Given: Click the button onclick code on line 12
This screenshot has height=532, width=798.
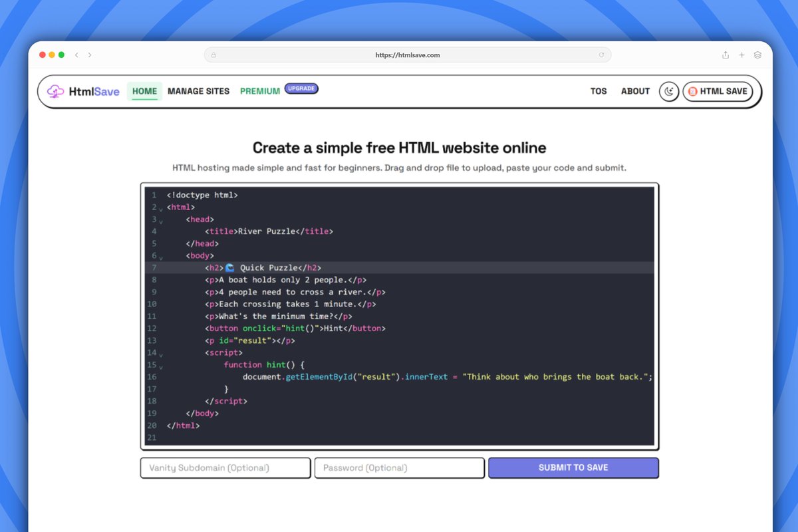Looking at the screenshot, I should pyautogui.click(x=295, y=329).
